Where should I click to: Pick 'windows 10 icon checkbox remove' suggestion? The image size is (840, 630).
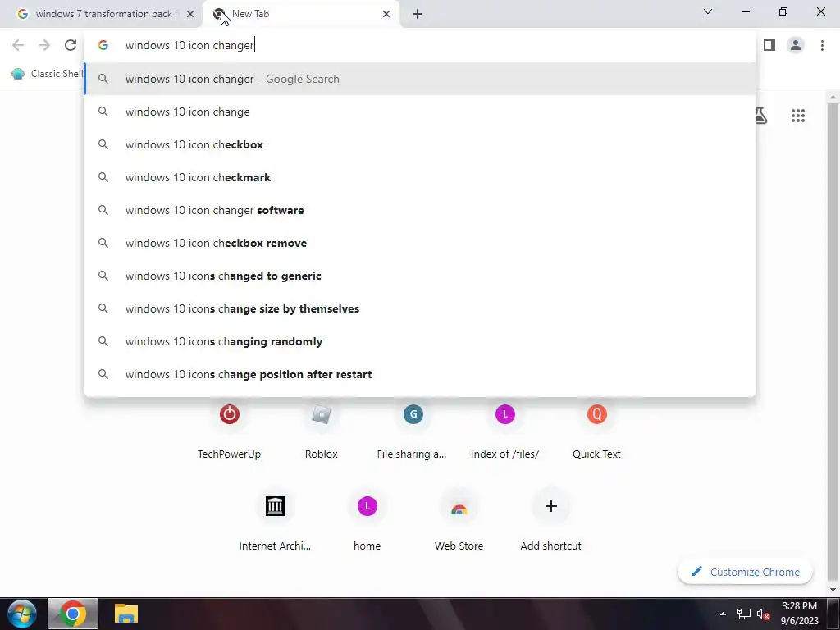(x=420, y=243)
